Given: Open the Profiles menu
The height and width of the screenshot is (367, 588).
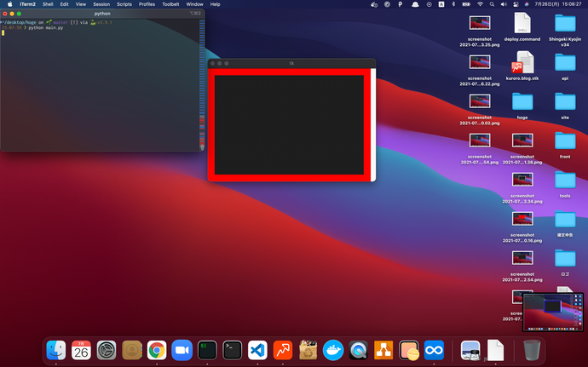Looking at the screenshot, I should pos(147,4).
